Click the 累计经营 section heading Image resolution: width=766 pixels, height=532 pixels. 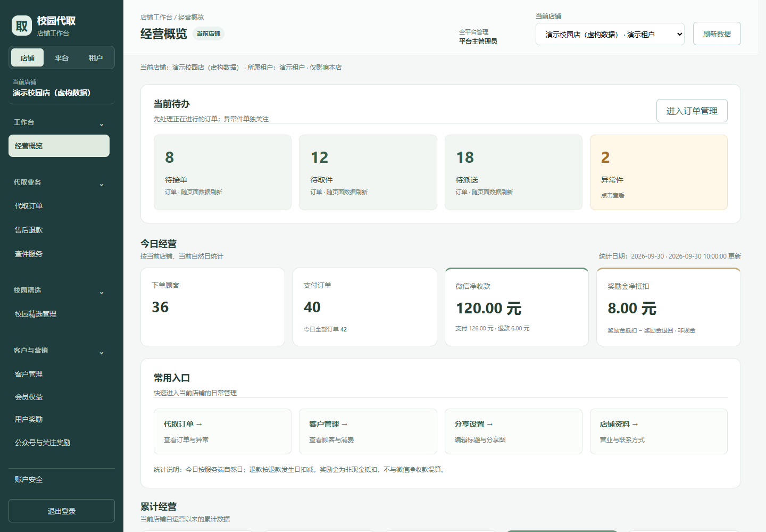(x=159, y=506)
